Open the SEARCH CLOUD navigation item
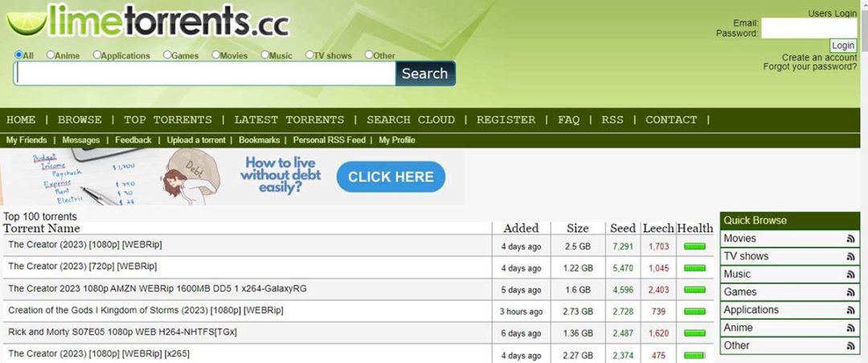This screenshot has width=868, height=363. click(x=410, y=120)
